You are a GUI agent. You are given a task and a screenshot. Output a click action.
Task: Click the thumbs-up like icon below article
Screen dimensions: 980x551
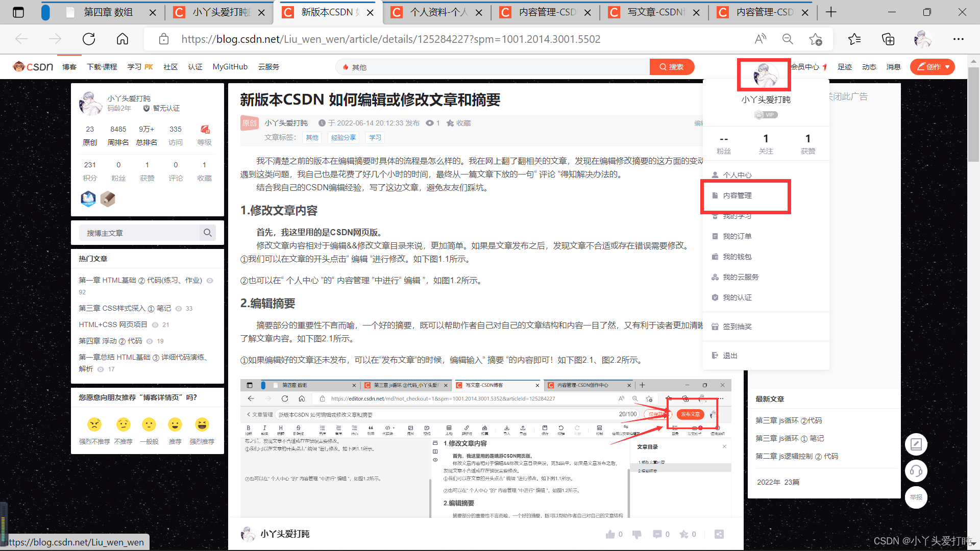point(610,534)
